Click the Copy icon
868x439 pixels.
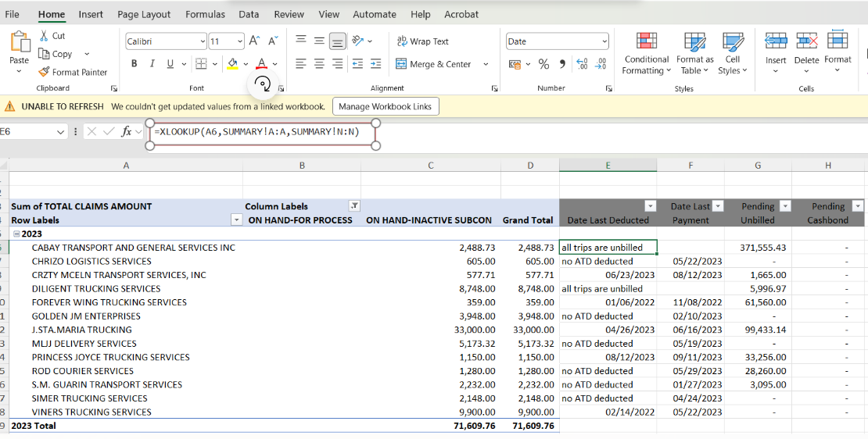point(44,54)
